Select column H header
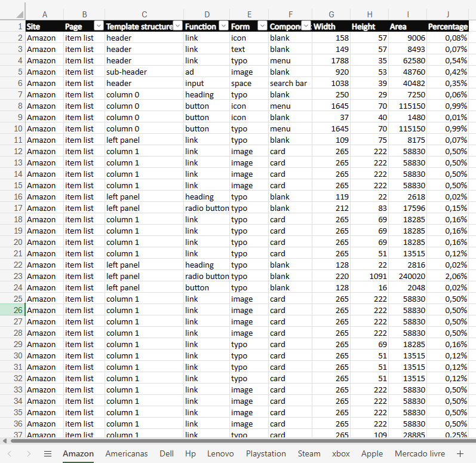Screen dimensions: 476x463 (x=370, y=14)
